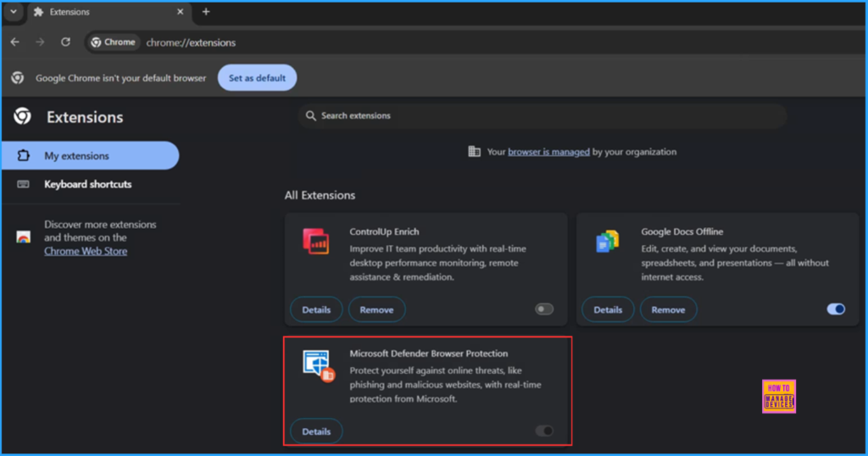
Task: Toggle Microsoft Defender Browser Protection switch
Action: pos(544,431)
